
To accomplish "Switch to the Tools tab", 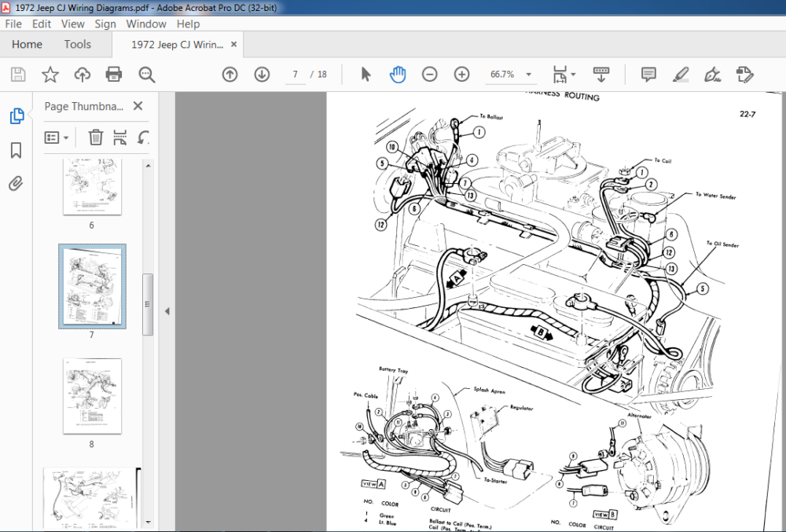I will click(x=77, y=45).
